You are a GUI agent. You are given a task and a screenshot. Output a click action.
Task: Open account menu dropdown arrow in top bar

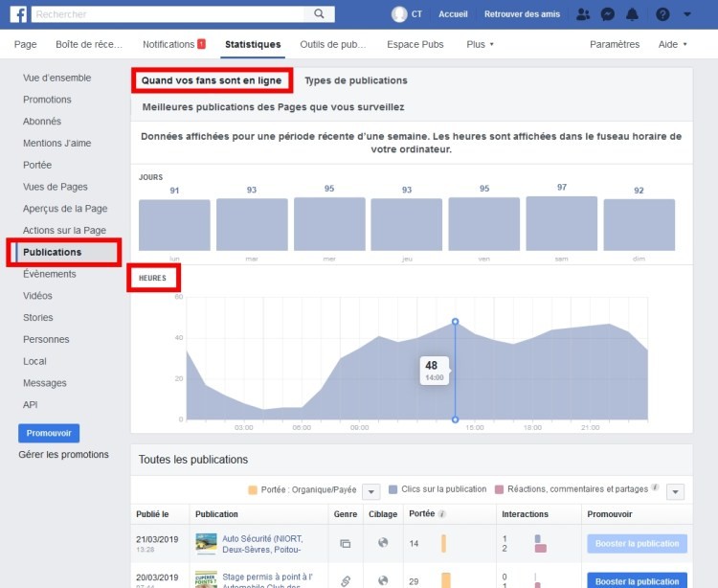686,14
